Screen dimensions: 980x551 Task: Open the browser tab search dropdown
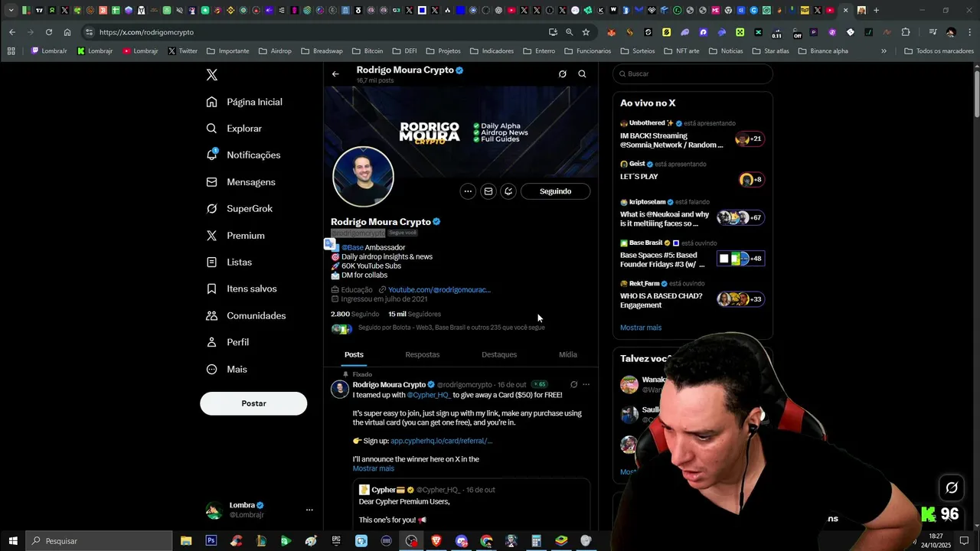(x=11, y=11)
